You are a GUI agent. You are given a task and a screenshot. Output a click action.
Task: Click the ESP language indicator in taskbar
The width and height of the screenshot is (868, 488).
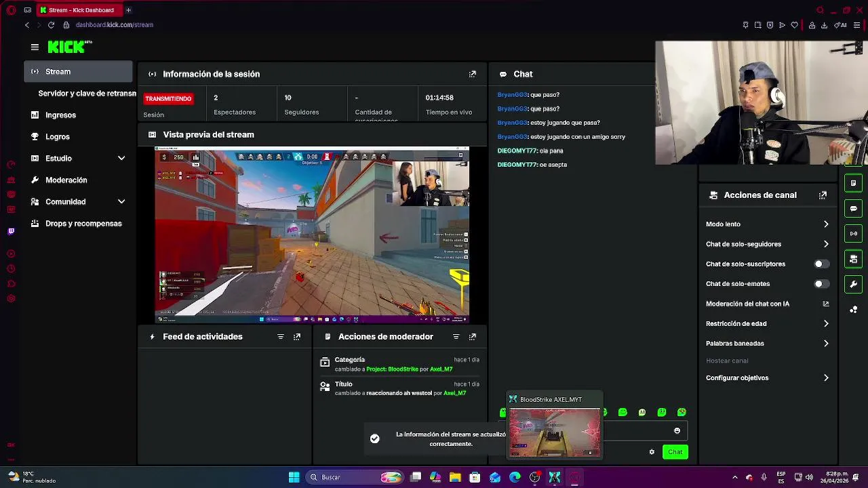coord(781,478)
